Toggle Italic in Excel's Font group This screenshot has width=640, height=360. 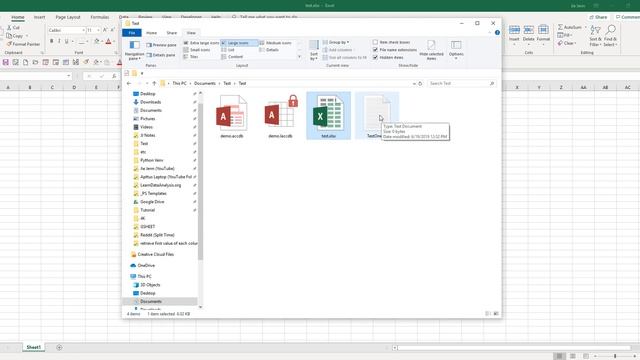(x=59, y=41)
